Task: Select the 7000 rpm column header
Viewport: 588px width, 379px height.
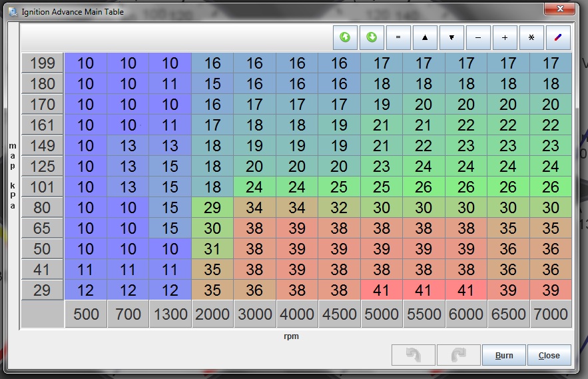Action: pyautogui.click(x=551, y=314)
